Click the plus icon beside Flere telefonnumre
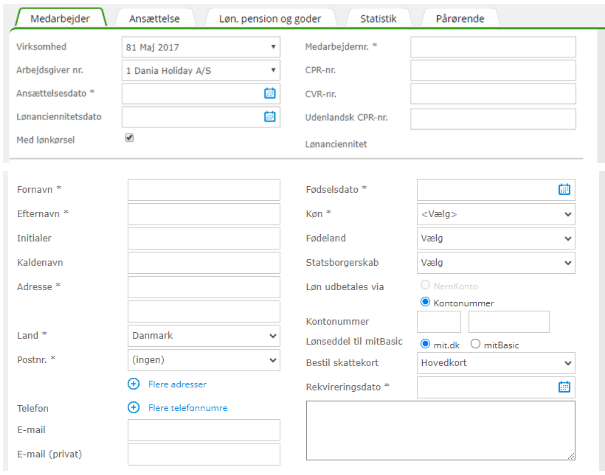The height and width of the screenshot is (475, 605). [134, 407]
